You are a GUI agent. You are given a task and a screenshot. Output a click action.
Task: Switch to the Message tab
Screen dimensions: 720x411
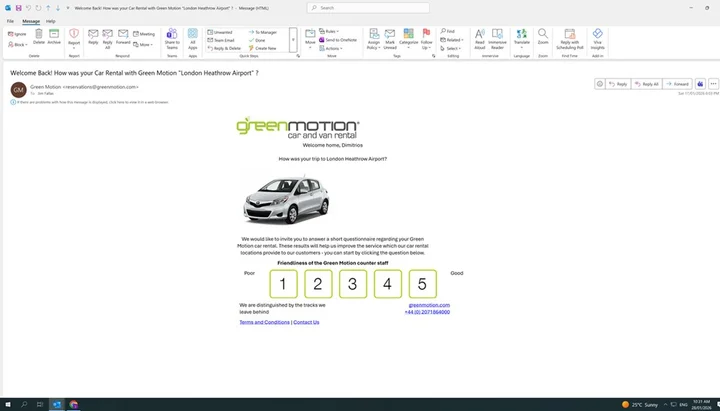click(x=31, y=21)
